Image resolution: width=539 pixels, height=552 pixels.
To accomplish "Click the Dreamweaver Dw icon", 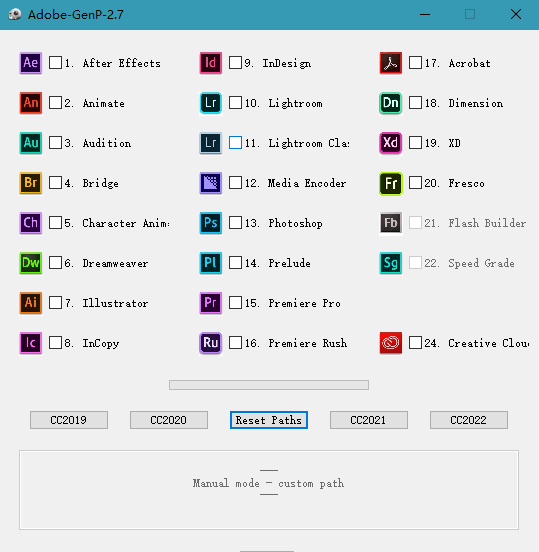I will [31, 263].
